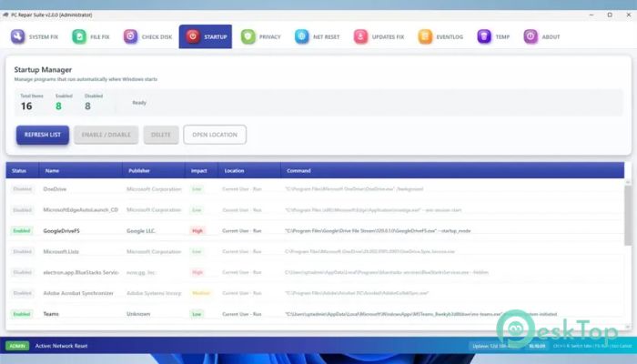Screen dimensions: 637x364
Task: Open the Eventlog tab
Action: [x=440, y=36]
